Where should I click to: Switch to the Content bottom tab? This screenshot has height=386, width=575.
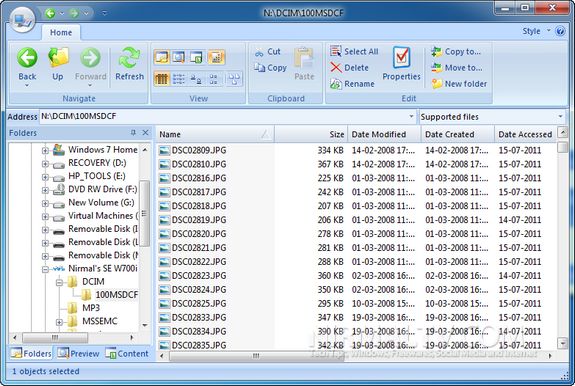(x=127, y=353)
